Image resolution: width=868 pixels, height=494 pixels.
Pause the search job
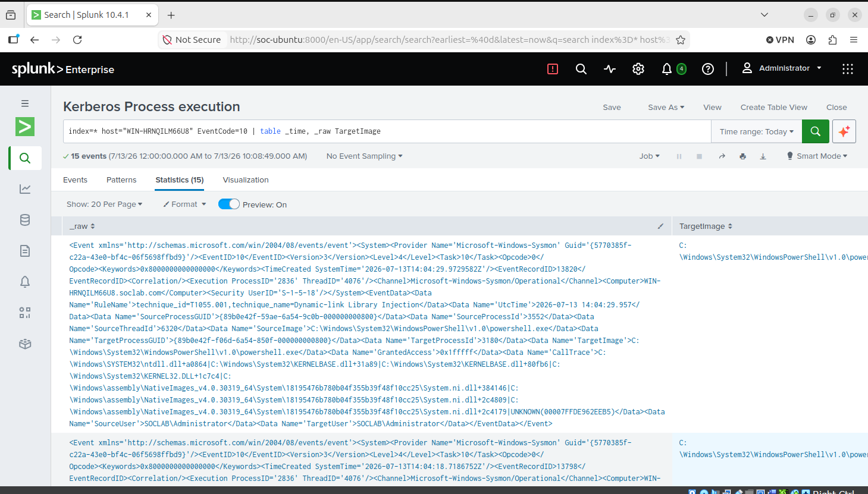tap(679, 156)
